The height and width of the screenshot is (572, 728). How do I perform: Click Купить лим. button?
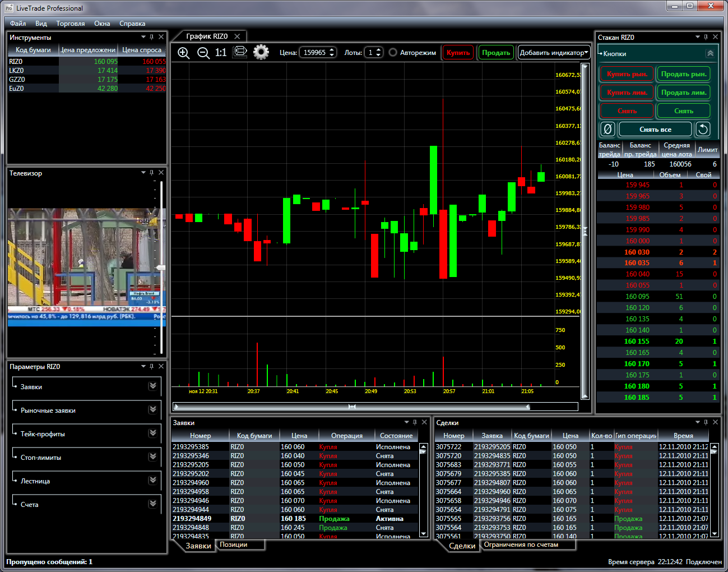627,93
